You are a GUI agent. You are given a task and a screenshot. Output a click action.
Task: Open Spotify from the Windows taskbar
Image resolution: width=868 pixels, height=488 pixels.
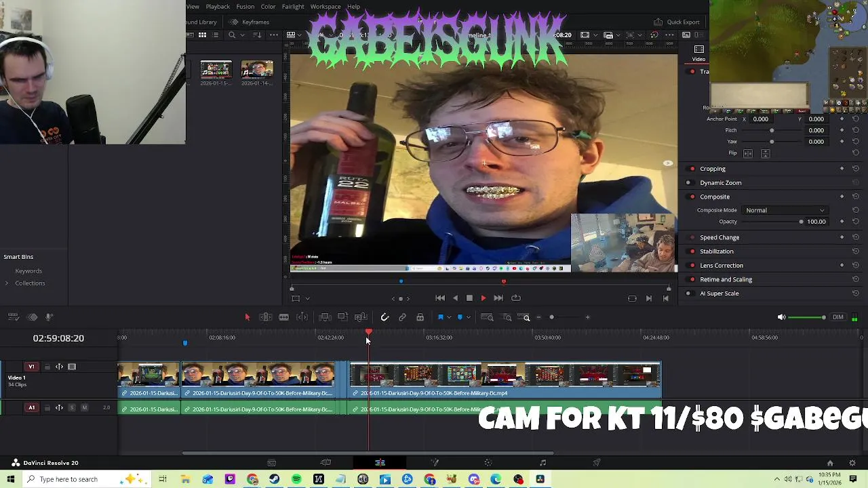pos(296,479)
